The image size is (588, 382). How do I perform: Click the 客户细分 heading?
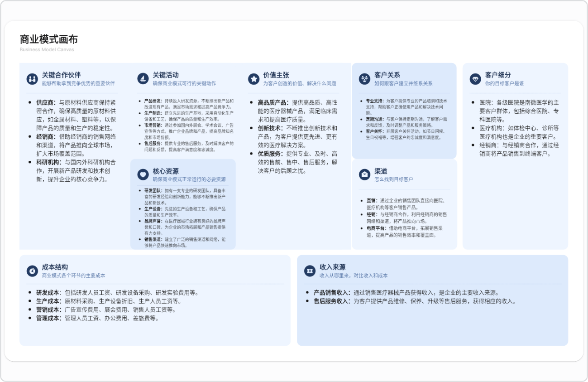coord(498,75)
